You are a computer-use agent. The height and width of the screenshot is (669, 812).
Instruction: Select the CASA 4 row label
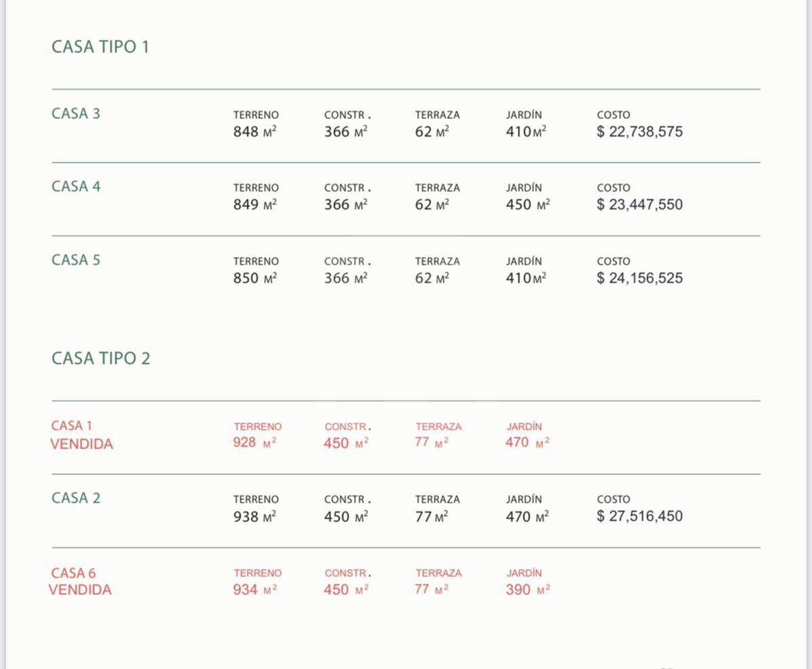76,187
